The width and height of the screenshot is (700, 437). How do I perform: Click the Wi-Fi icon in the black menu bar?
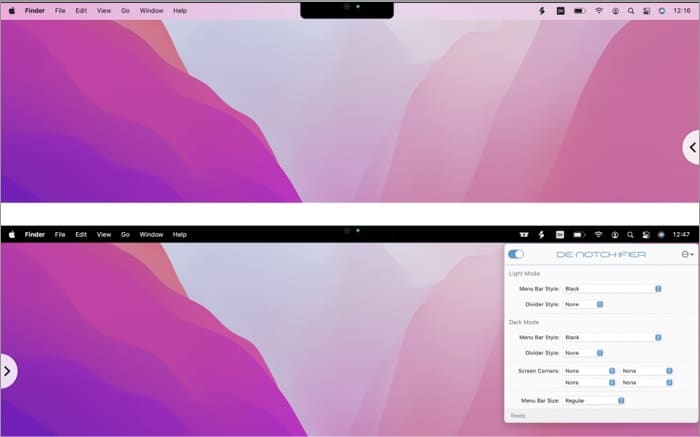tap(598, 234)
